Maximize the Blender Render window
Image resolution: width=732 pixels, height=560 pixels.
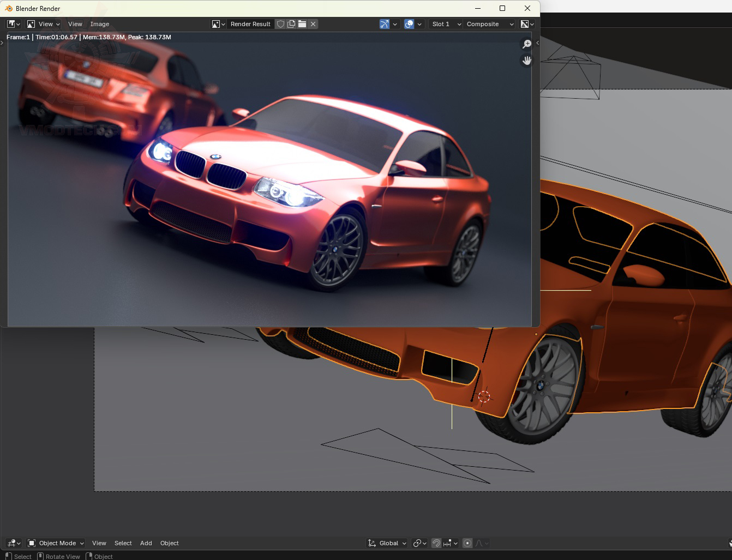tap(502, 8)
